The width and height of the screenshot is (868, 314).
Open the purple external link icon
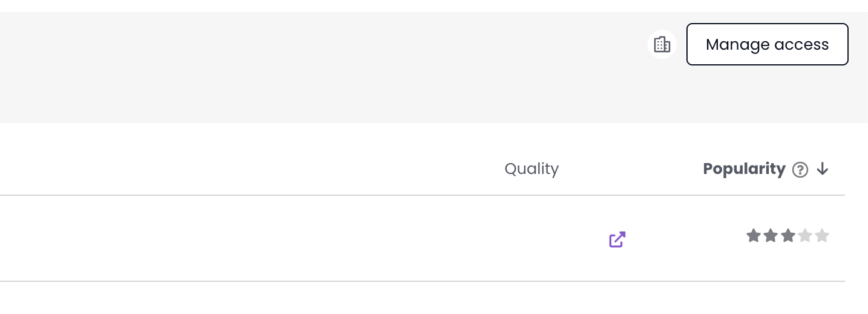[617, 239]
